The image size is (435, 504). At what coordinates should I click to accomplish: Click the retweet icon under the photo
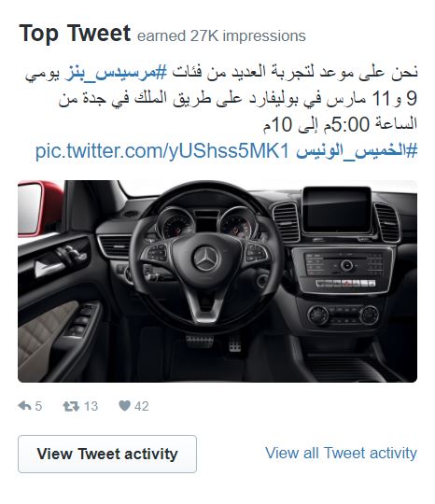coord(71,406)
